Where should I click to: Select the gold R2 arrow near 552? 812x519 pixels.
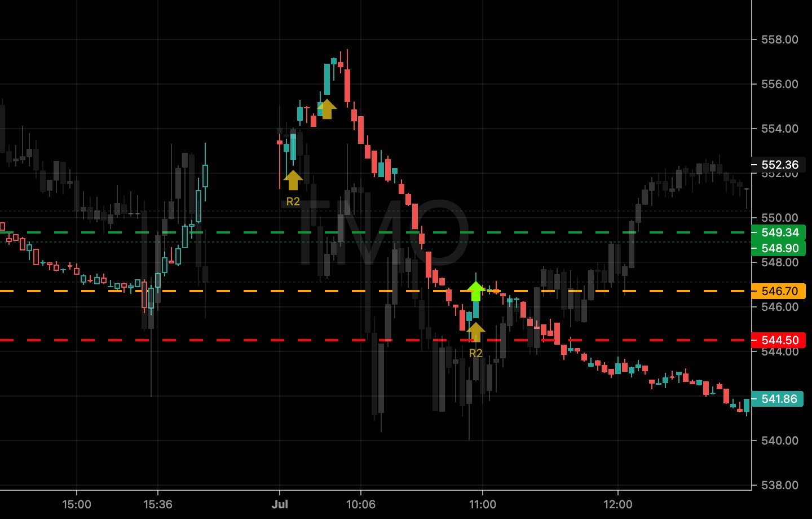pyautogui.click(x=293, y=180)
